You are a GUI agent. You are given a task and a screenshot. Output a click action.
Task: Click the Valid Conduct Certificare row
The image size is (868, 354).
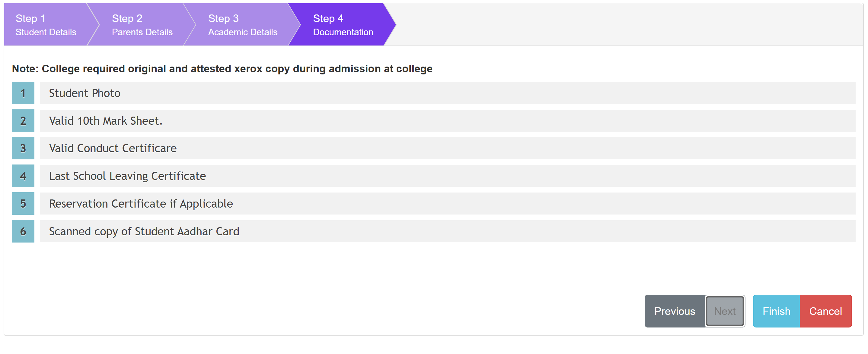click(x=447, y=149)
